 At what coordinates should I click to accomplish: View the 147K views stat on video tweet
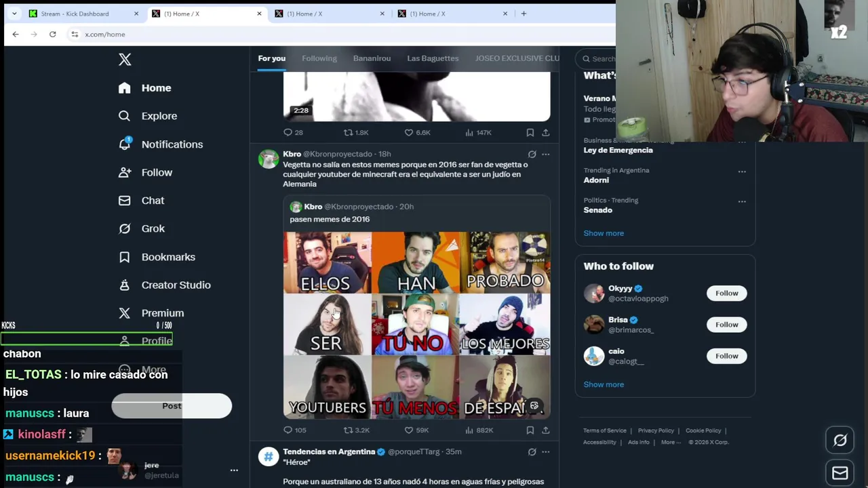[x=478, y=133]
